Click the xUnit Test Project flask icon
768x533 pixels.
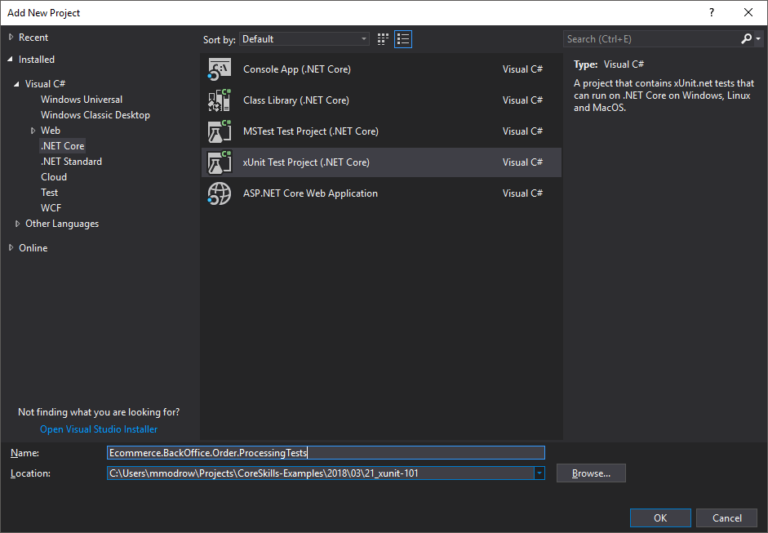[219, 162]
